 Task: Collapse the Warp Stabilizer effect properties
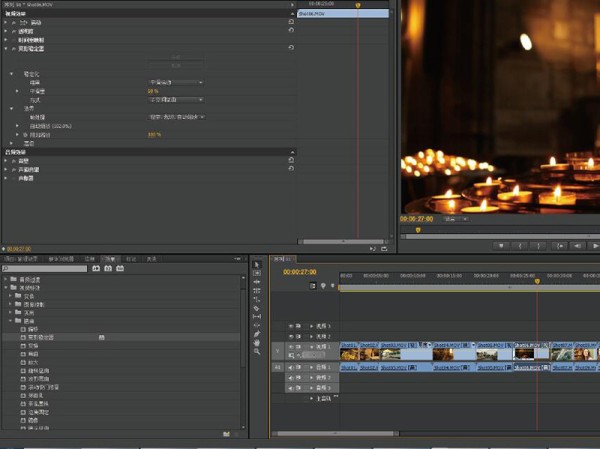[x=6, y=49]
